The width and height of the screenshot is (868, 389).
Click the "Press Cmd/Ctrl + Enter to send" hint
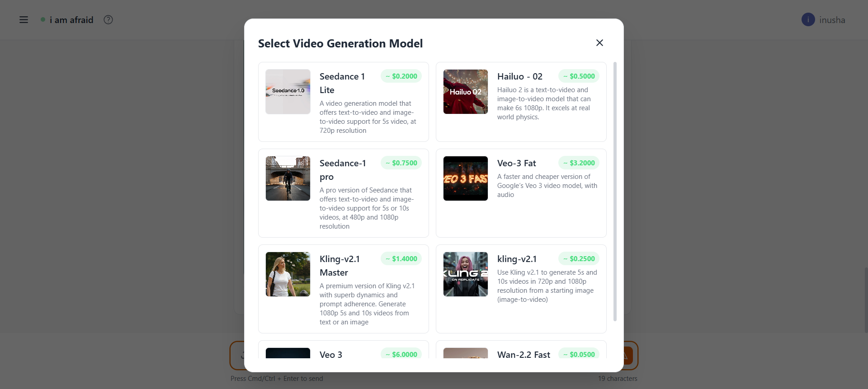point(277,379)
